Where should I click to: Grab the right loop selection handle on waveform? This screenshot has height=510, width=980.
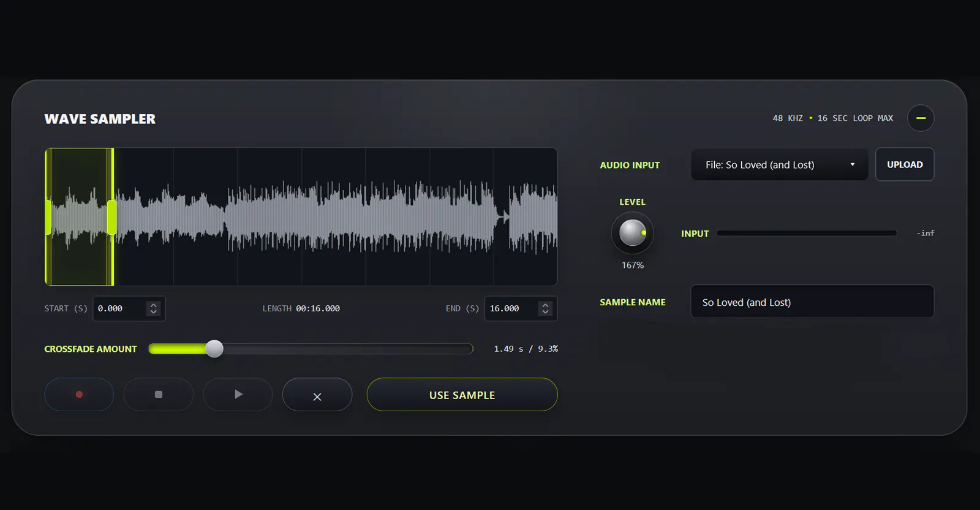click(x=112, y=217)
